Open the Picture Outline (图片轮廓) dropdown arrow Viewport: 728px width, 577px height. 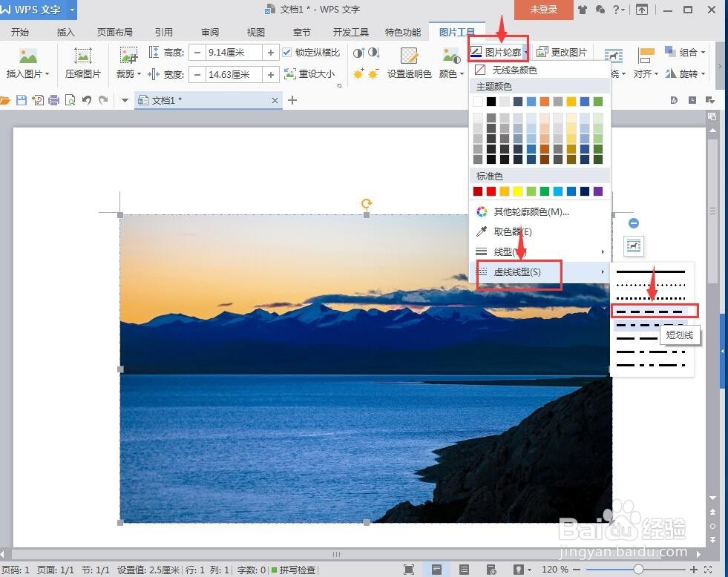(x=526, y=53)
